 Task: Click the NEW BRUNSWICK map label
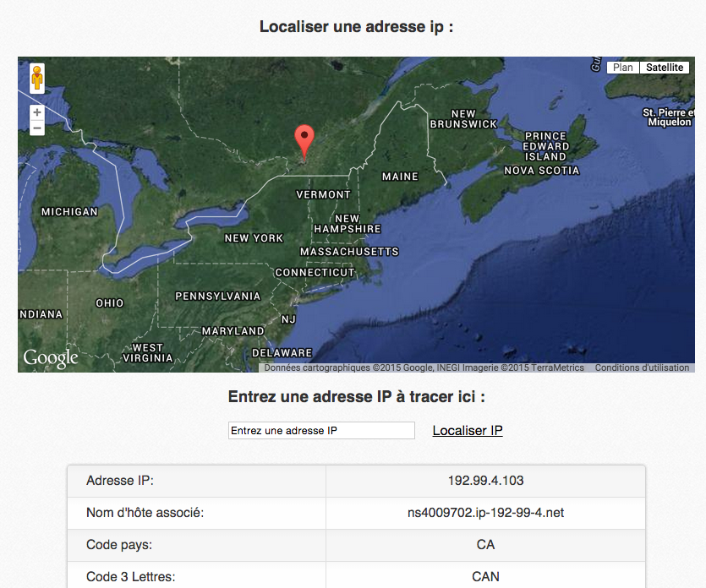(x=463, y=119)
